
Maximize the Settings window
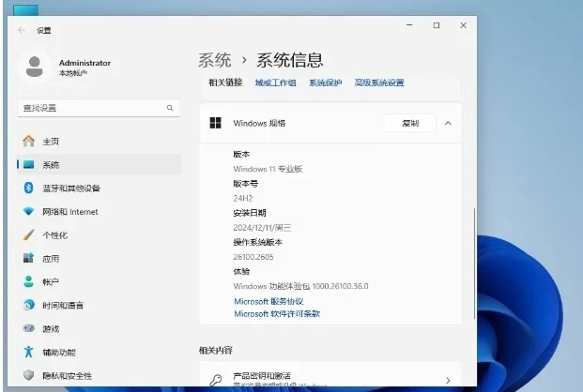click(x=437, y=25)
